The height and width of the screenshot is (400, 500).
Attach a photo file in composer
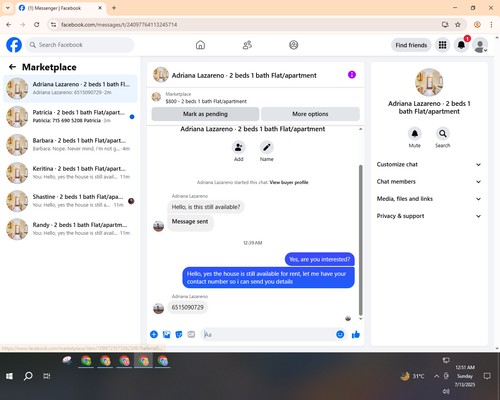[166, 334]
